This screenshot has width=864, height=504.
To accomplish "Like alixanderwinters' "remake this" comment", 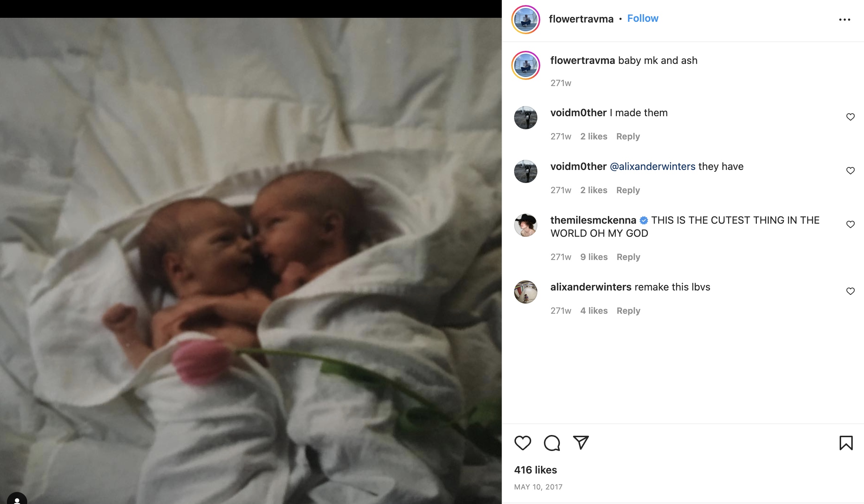I will [x=850, y=291].
